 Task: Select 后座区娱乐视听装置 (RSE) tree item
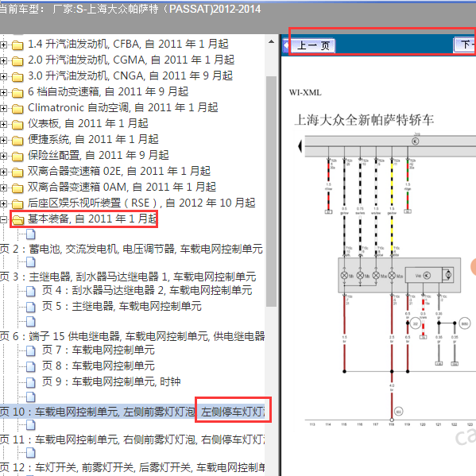141,203
